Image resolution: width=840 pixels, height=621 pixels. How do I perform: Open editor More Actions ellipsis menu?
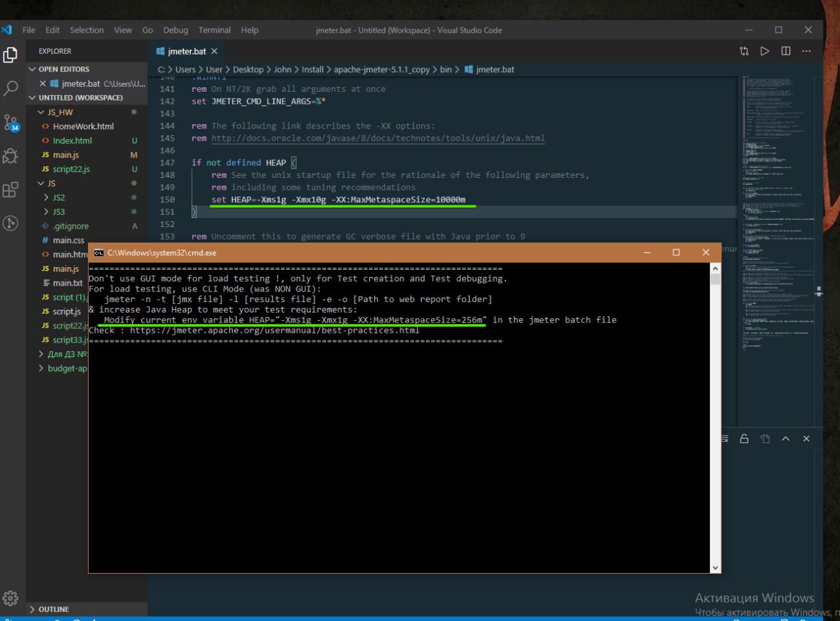click(807, 51)
